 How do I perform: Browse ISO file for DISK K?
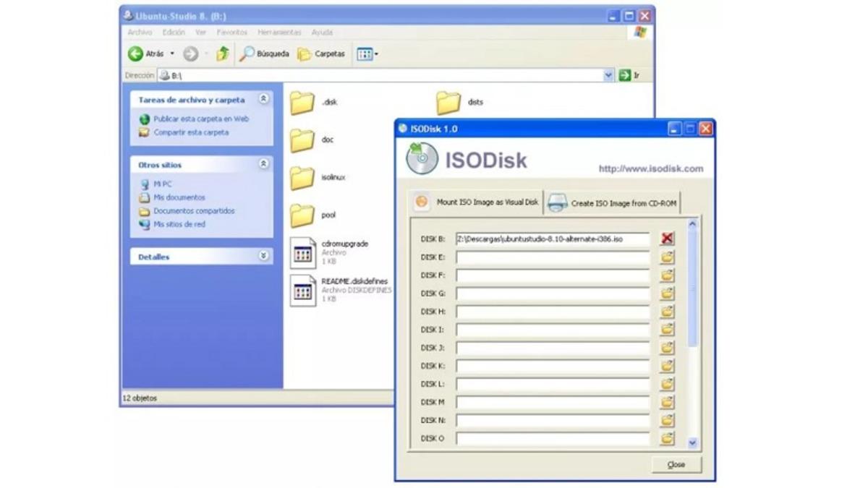[x=667, y=366]
